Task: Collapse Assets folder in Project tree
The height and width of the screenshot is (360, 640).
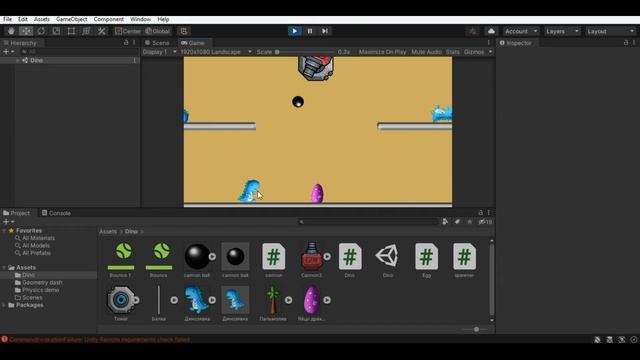Action: click(4, 268)
